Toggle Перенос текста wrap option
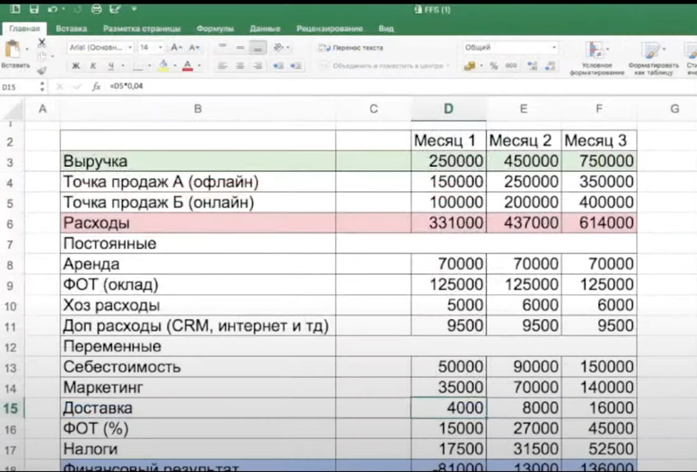The height and width of the screenshot is (472, 697). 351,48
